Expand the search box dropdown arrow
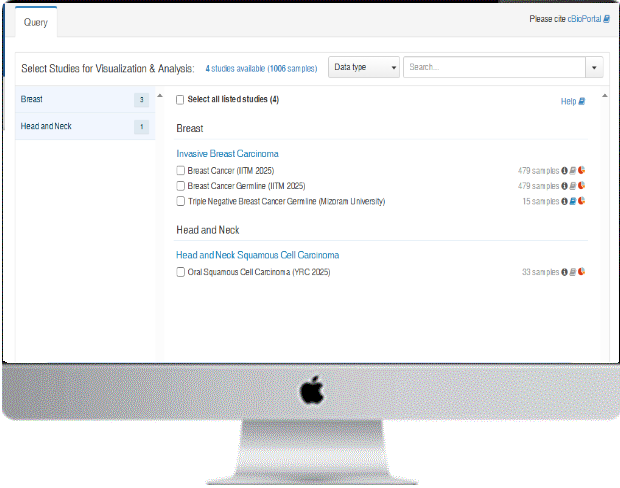 coord(595,67)
